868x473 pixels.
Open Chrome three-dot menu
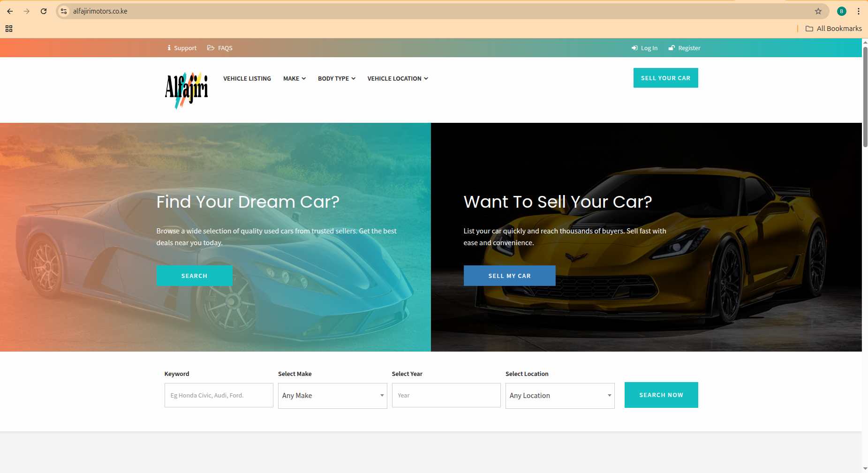(x=859, y=11)
